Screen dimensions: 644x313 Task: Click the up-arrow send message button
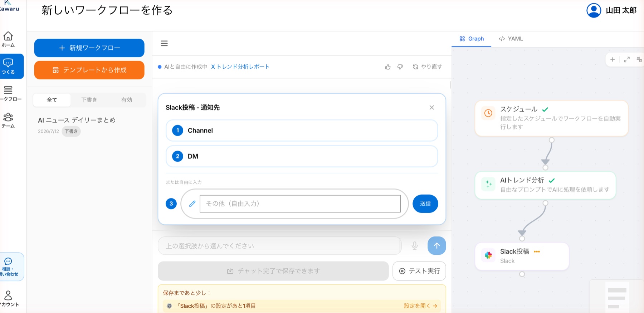(x=437, y=246)
